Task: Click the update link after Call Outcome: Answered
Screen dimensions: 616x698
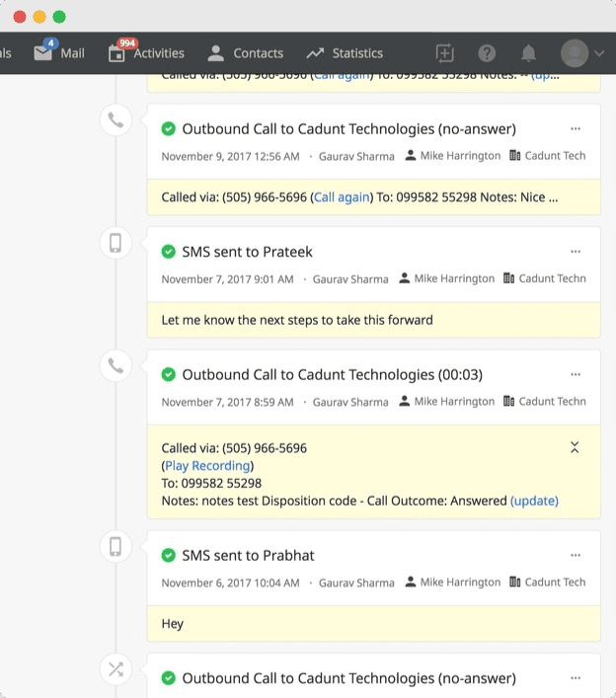Action: coord(534,502)
